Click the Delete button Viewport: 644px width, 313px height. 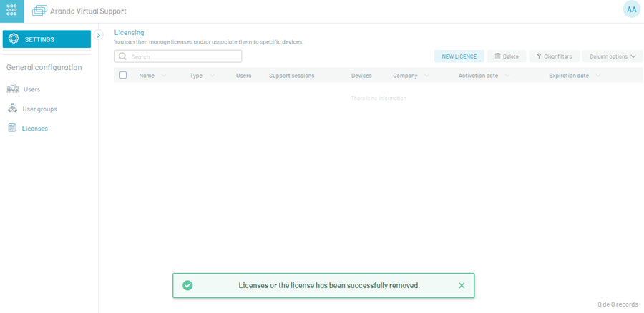(507, 56)
